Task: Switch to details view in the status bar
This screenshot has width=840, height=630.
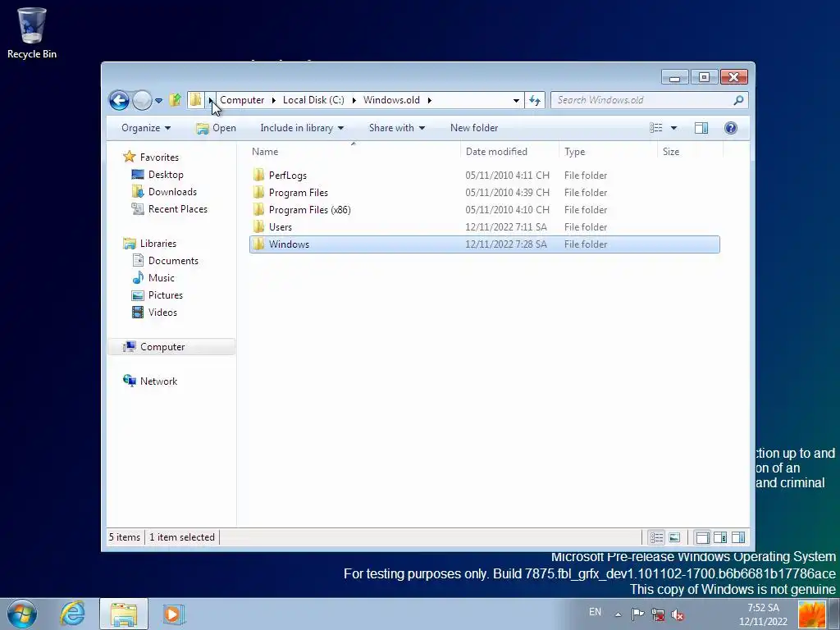Action: coord(657,537)
